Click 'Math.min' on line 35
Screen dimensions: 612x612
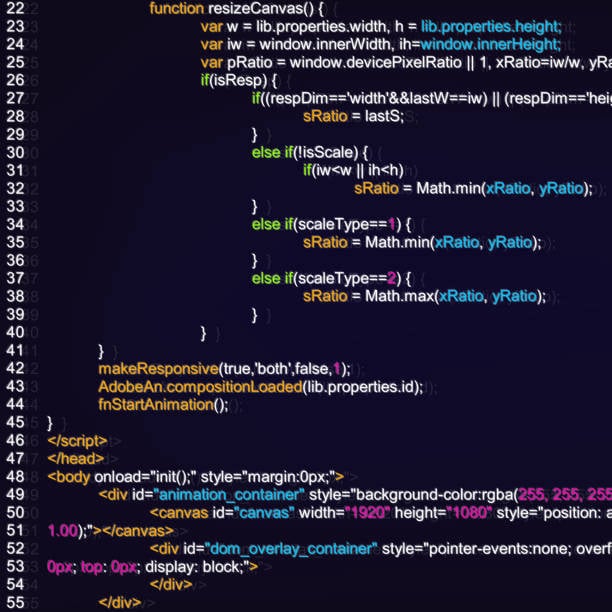(x=398, y=242)
